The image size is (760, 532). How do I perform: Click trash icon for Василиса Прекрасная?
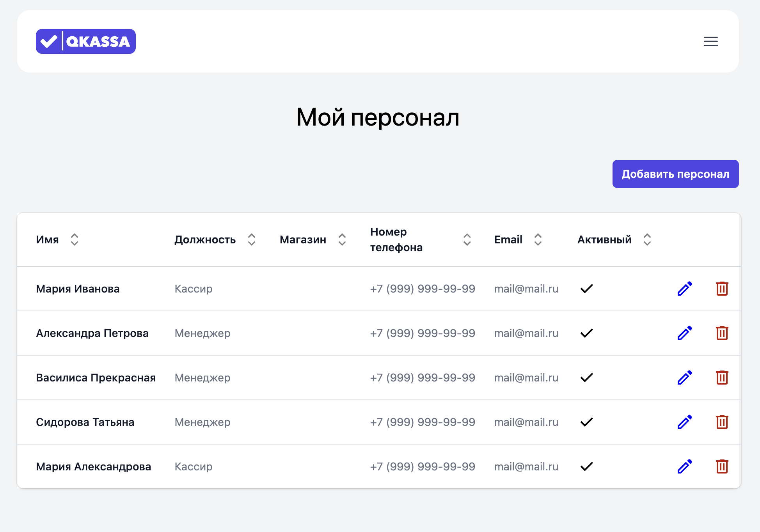[722, 378]
